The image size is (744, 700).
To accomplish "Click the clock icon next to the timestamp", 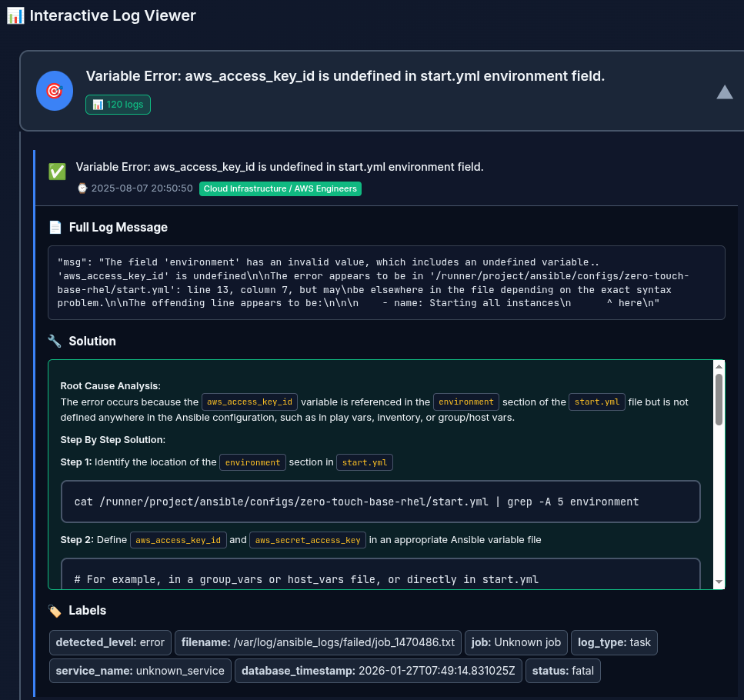I will (x=82, y=188).
